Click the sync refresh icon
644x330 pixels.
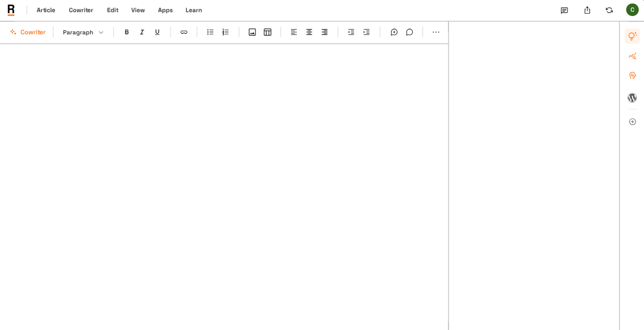[x=610, y=10]
